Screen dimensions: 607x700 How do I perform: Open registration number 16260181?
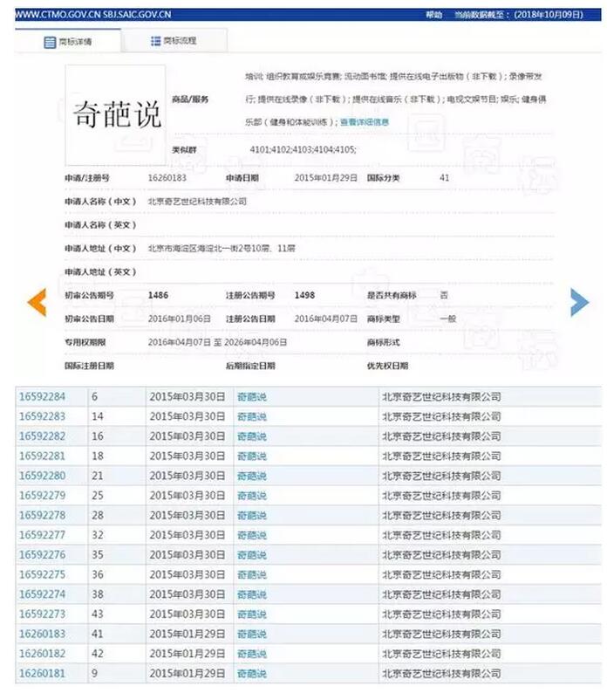[43, 673]
